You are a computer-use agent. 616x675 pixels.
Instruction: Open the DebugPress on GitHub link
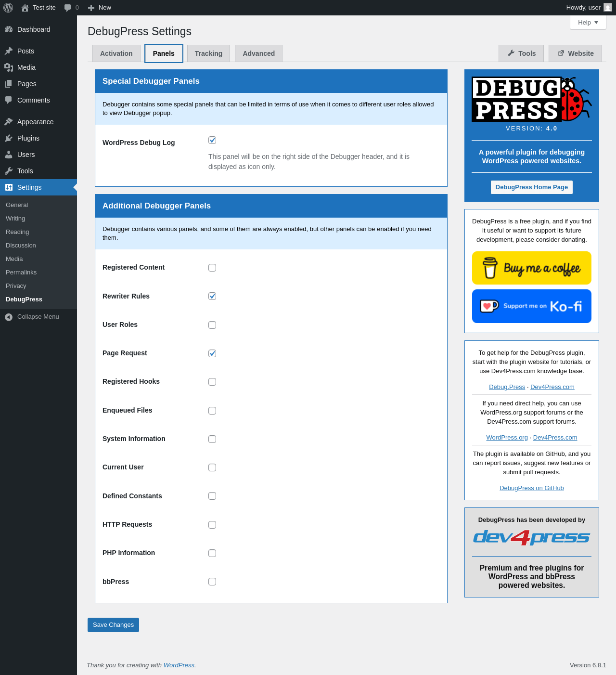click(532, 488)
